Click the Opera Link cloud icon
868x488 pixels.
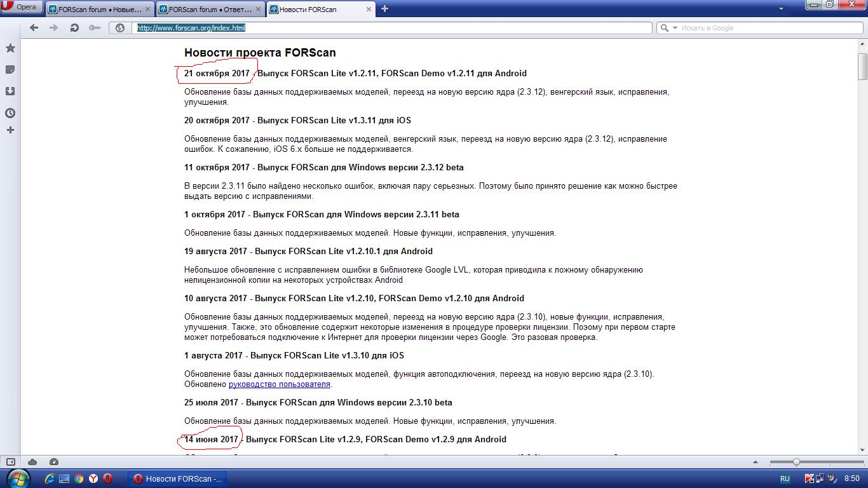pos(32,462)
